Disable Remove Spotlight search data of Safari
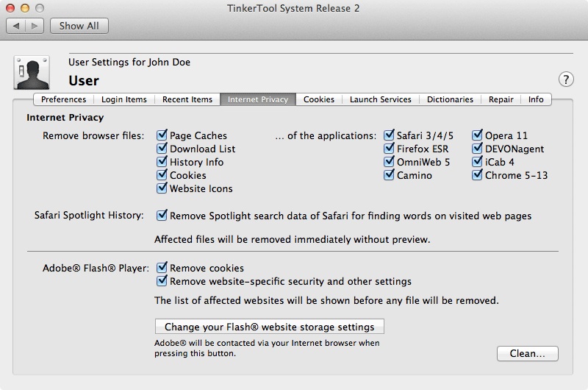The height and width of the screenshot is (390, 588). pos(162,216)
